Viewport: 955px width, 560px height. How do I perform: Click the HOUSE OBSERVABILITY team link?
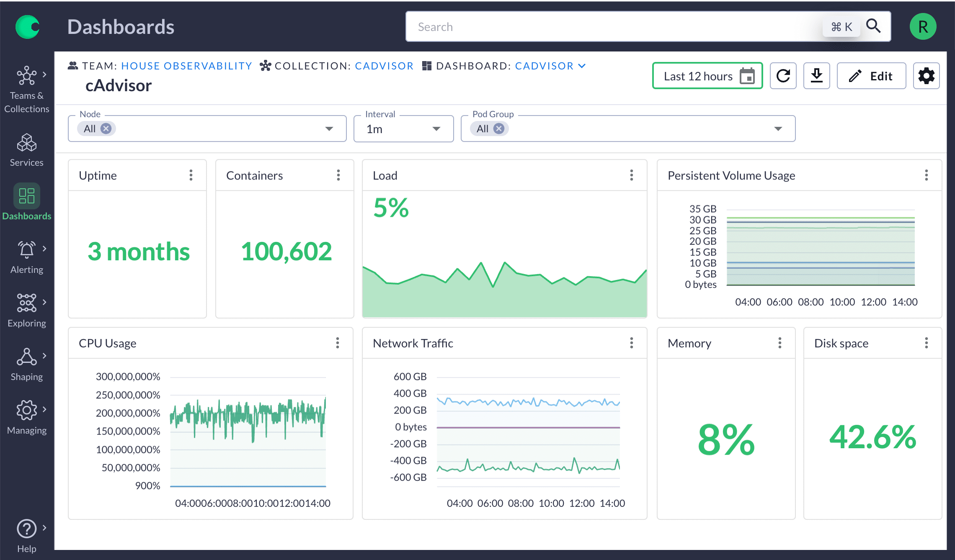coord(187,66)
